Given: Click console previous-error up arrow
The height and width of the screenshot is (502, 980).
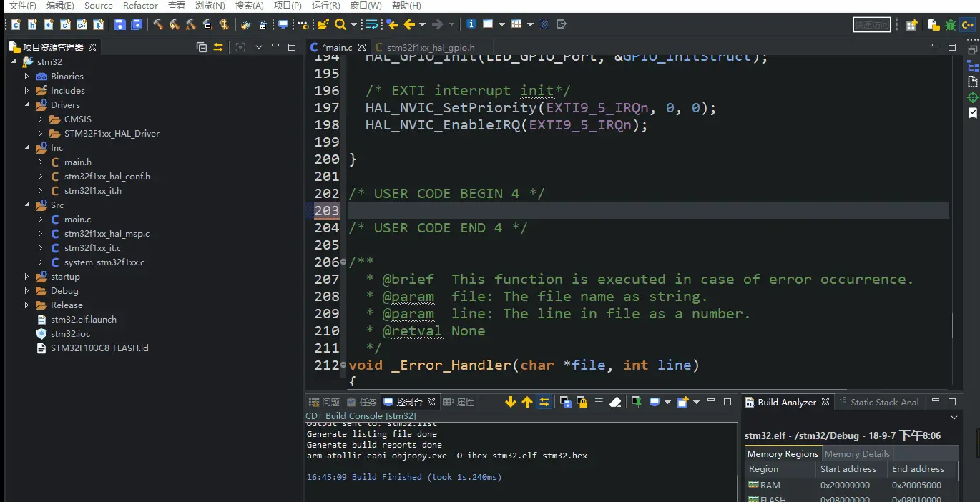Looking at the screenshot, I should 527,402.
